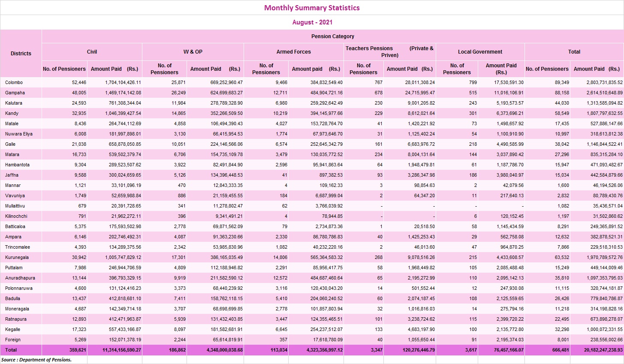Screen dimensions: 624x364
Task: Click the 'August - 2021' subtitle
Action: point(312,22)
